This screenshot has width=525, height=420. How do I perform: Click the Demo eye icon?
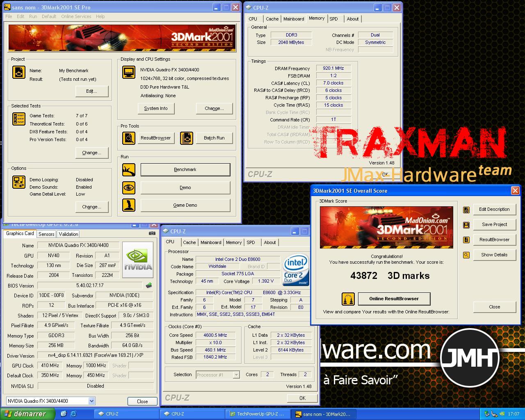pos(129,187)
